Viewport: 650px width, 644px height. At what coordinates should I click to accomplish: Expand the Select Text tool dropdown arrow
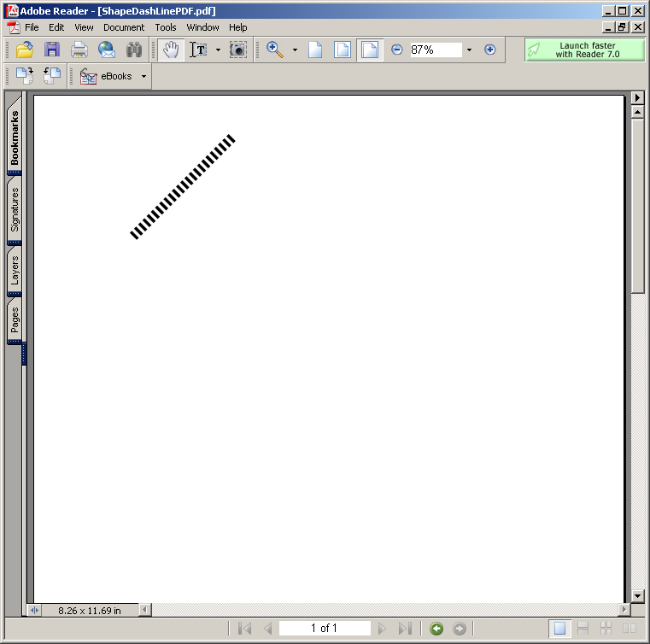[x=218, y=50]
